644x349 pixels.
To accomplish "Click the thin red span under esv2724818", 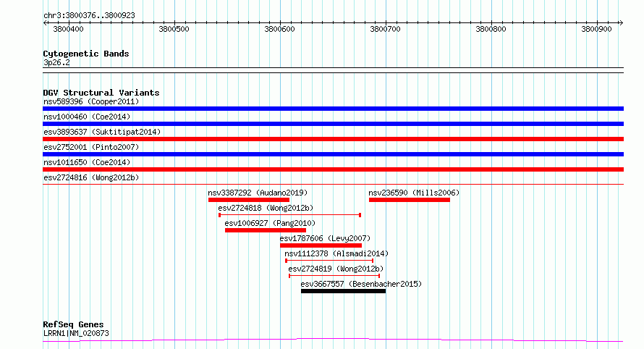I will (290, 215).
